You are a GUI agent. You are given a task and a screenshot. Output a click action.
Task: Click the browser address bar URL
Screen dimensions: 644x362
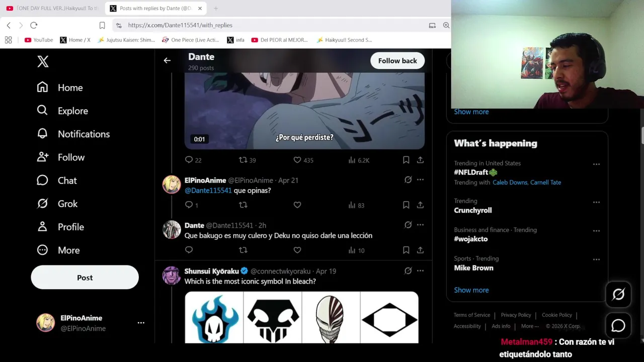click(180, 25)
